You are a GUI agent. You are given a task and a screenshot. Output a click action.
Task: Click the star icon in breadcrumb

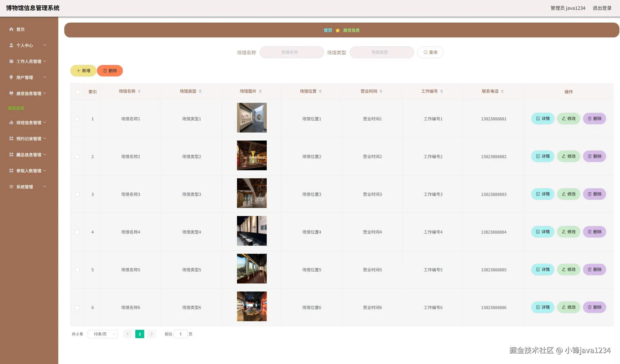click(x=338, y=30)
